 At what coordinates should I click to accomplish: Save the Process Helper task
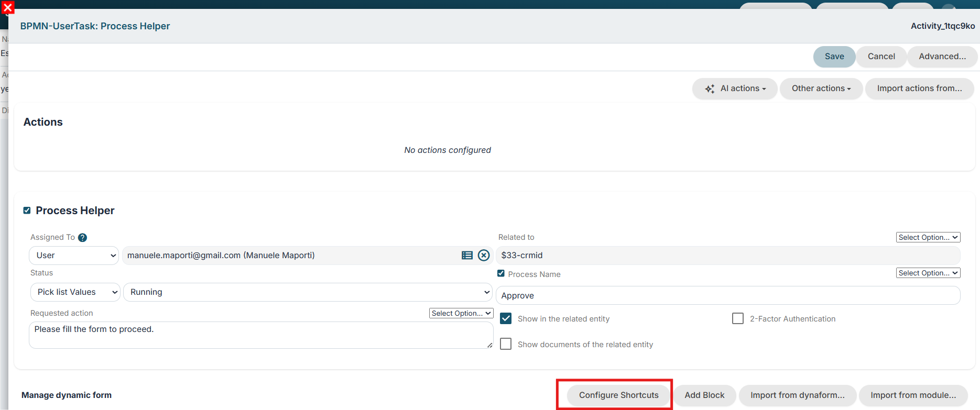pyautogui.click(x=834, y=57)
